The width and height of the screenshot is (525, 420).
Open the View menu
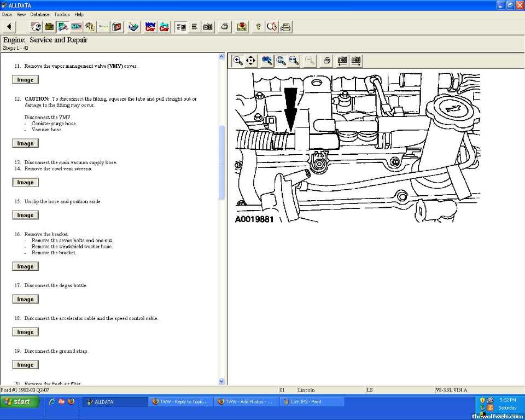pyautogui.click(x=21, y=14)
